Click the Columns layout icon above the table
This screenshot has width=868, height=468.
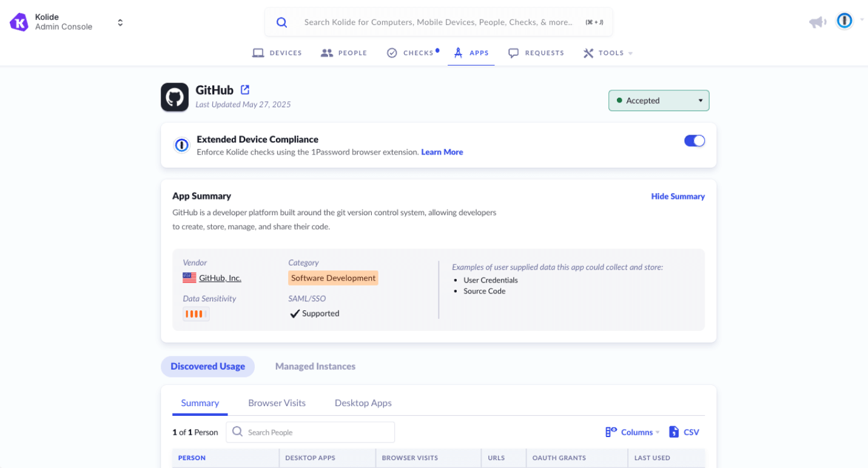coord(610,432)
